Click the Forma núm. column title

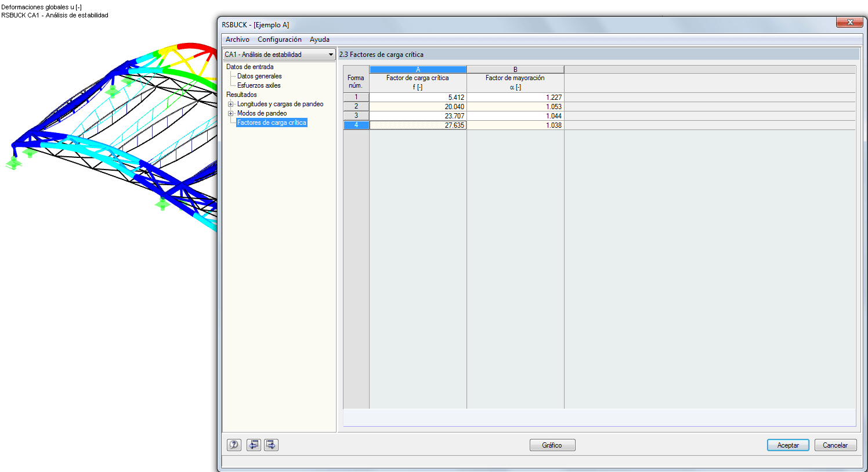(x=356, y=82)
